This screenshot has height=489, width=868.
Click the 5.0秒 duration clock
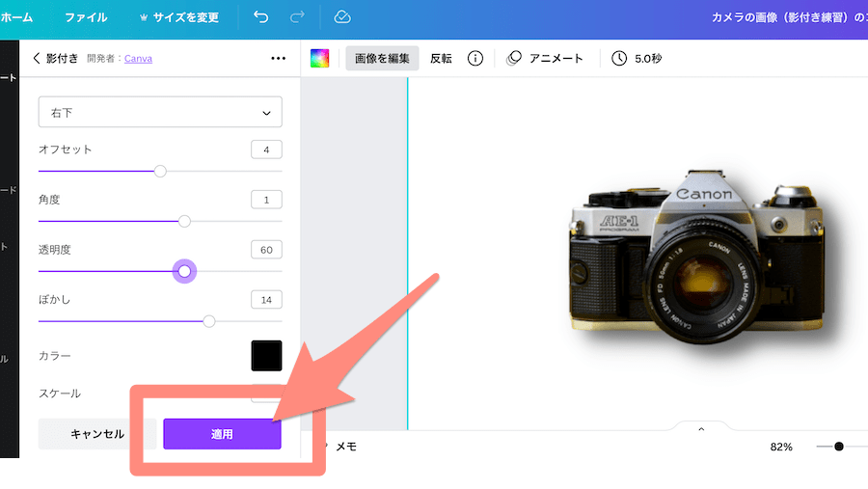tap(637, 58)
